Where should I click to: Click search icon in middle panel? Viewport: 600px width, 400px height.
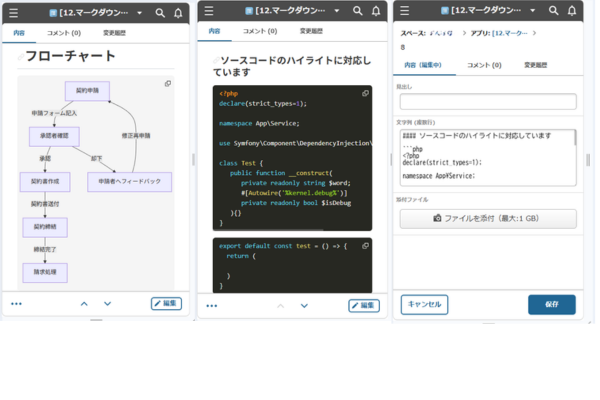tap(357, 11)
